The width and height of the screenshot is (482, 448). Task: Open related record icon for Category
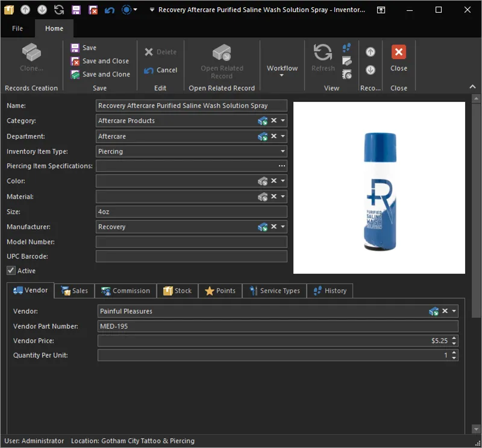coord(263,121)
